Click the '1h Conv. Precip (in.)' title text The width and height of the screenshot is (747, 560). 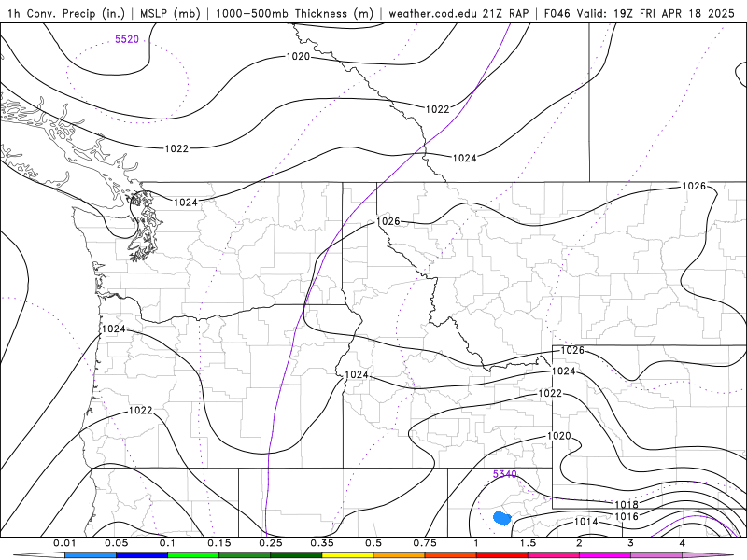point(66,13)
